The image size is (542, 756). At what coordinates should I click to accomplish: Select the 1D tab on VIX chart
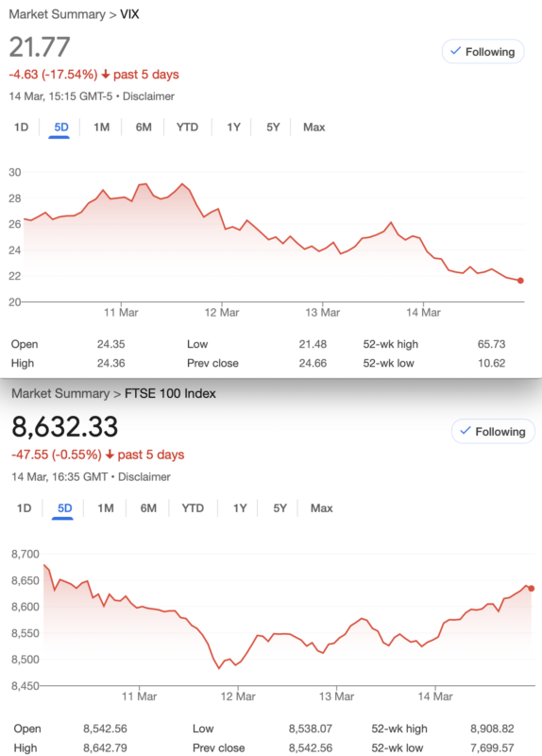[21, 128]
